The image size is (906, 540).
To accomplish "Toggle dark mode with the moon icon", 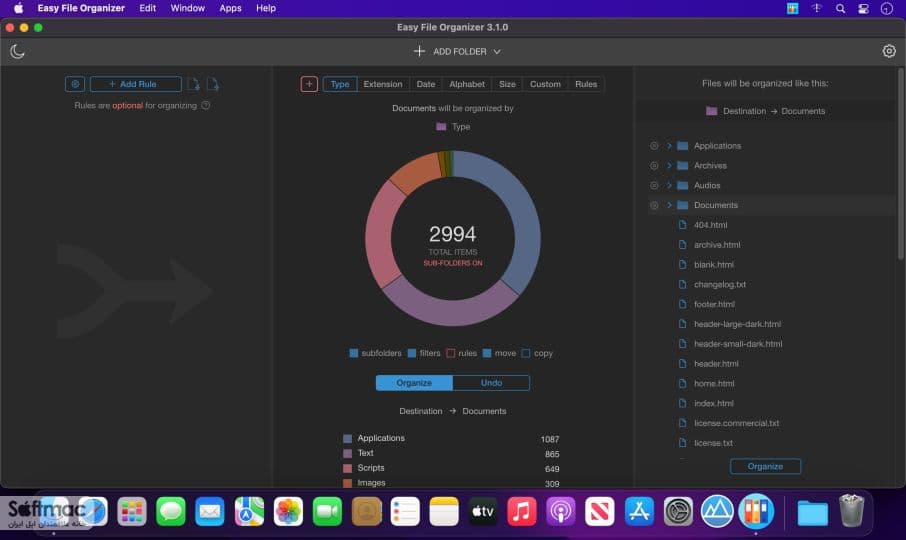I will click(x=17, y=51).
